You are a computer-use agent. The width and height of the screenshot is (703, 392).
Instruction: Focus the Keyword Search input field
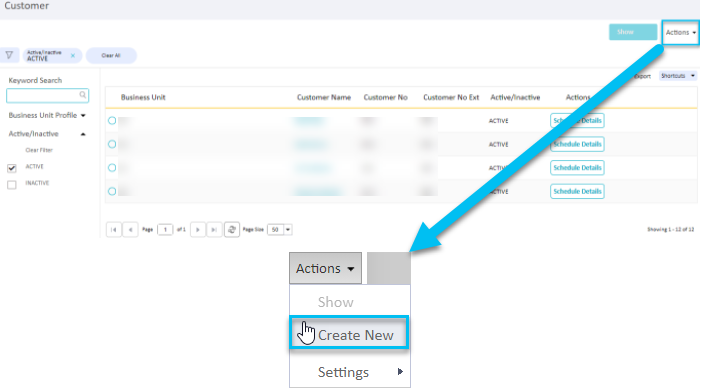point(47,95)
